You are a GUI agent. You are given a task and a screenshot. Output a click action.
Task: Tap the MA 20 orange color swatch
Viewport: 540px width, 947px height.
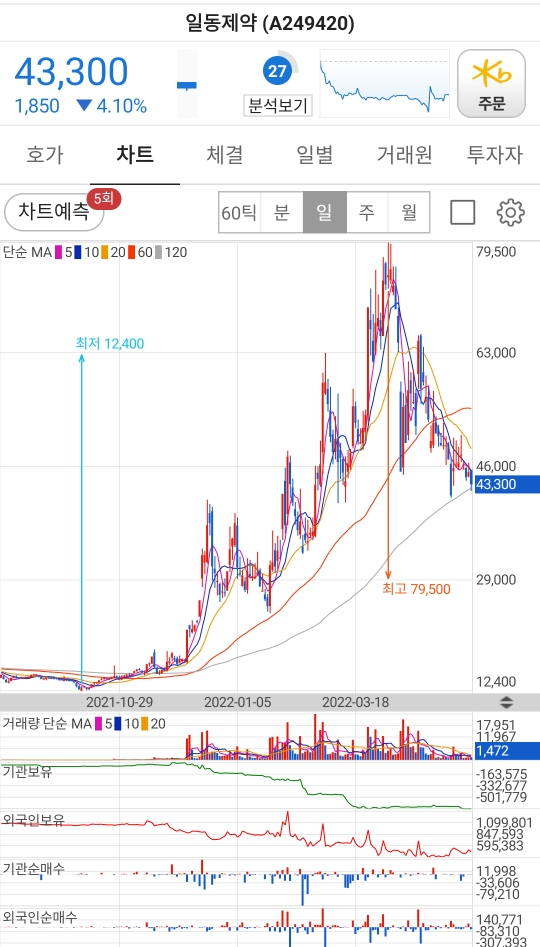[104, 252]
